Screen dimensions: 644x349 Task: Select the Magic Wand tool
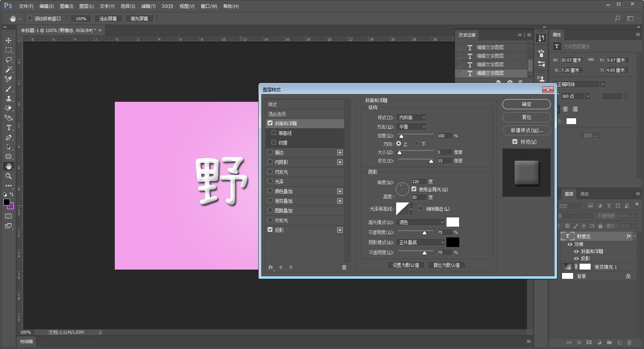(x=9, y=69)
